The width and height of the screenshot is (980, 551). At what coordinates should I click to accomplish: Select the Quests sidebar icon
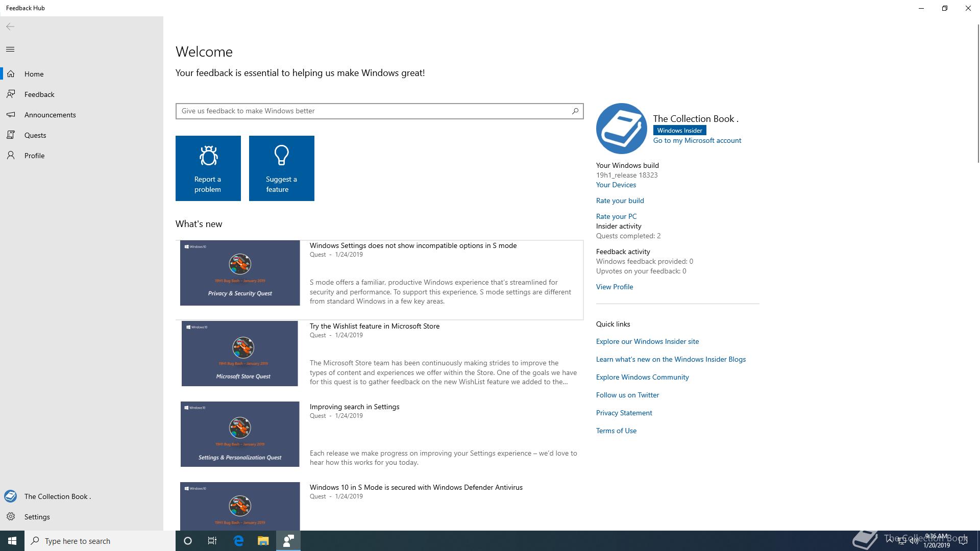(x=11, y=135)
